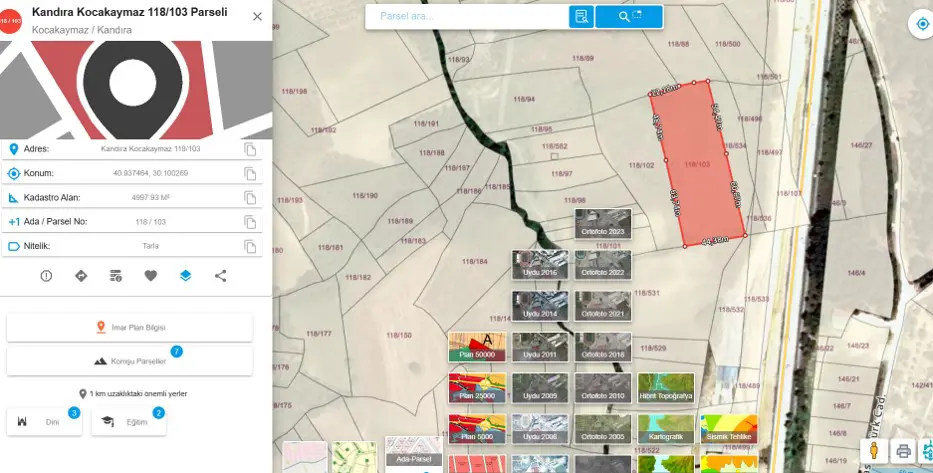Add parcel to favorites with the heart icon

point(151,275)
